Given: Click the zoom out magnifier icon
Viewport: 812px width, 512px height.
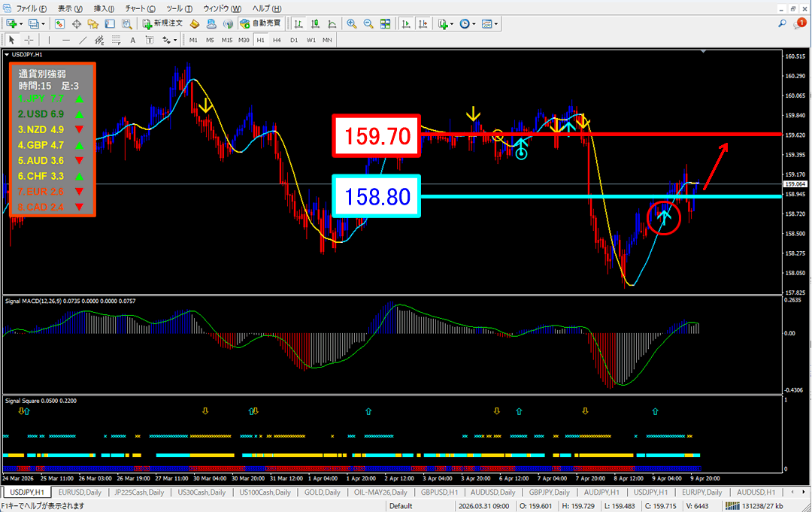Looking at the screenshot, I should (x=368, y=23).
